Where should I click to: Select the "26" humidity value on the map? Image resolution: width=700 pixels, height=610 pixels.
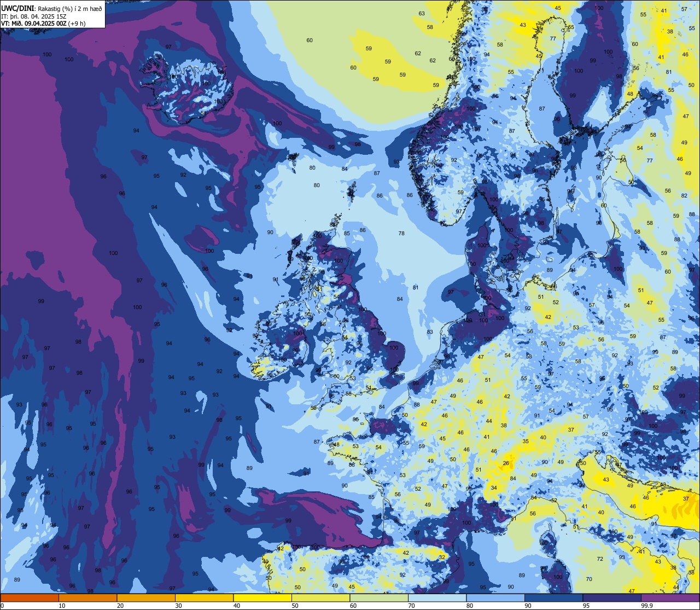[x=506, y=463]
